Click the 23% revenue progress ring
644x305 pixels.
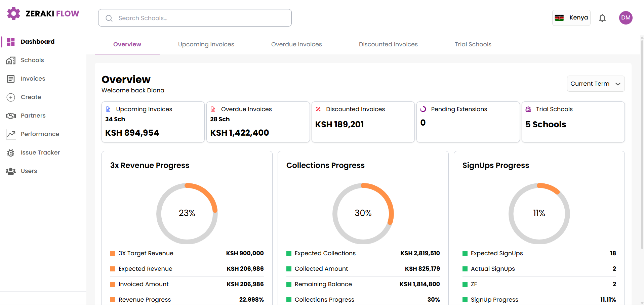point(187,213)
